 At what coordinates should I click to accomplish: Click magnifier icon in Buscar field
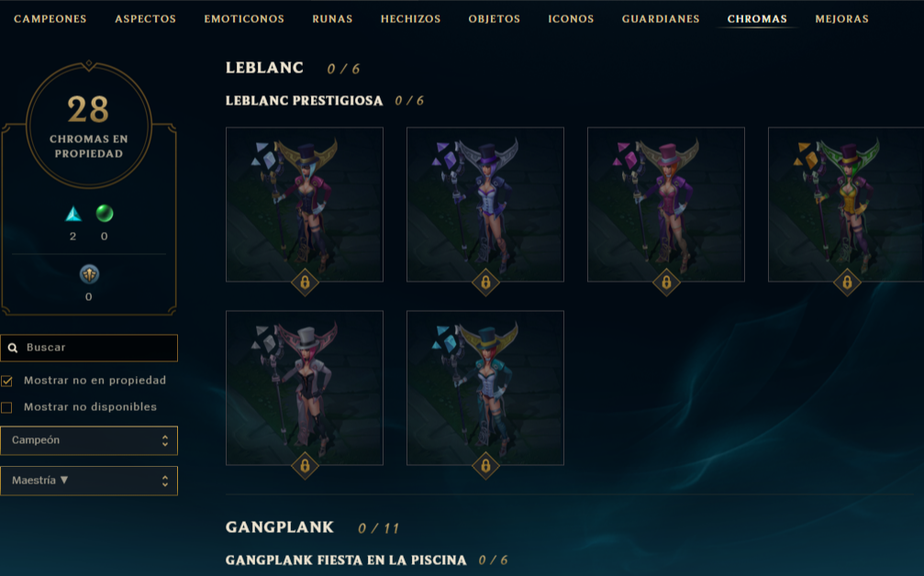coord(13,348)
